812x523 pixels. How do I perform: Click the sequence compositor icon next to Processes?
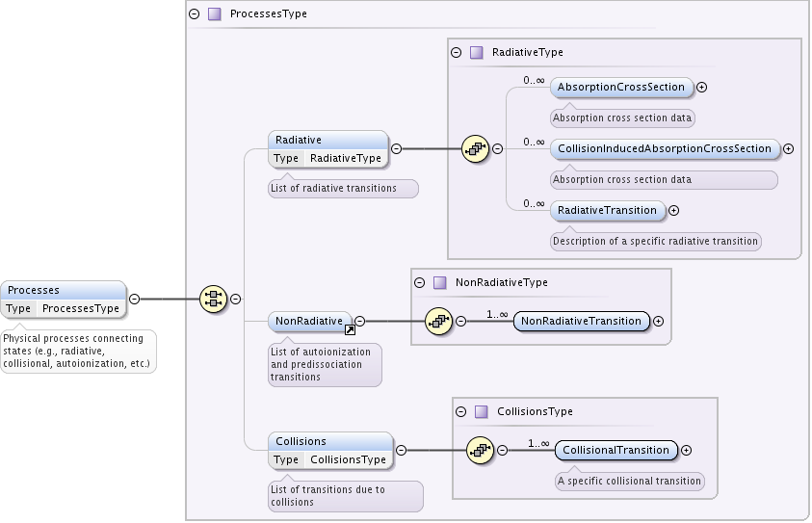coord(214,299)
